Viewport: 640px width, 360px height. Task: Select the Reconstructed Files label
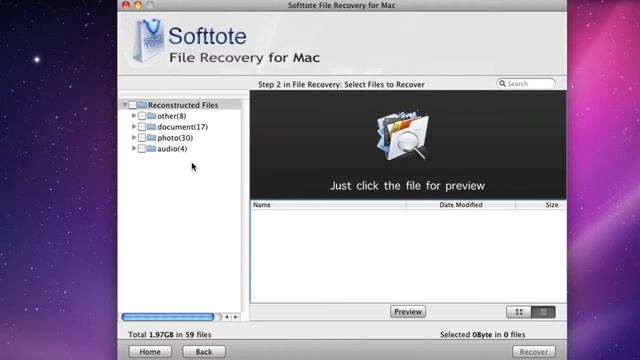click(183, 105)
